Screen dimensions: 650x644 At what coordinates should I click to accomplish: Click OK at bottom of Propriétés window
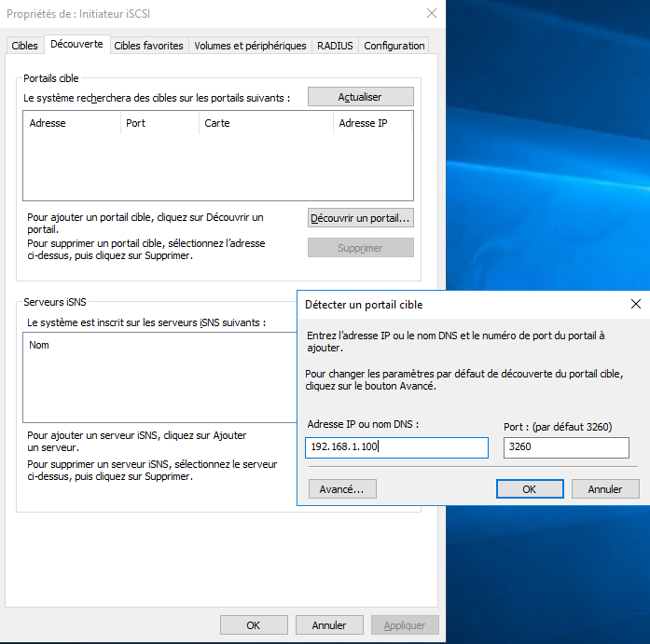(x=254, y=625)
